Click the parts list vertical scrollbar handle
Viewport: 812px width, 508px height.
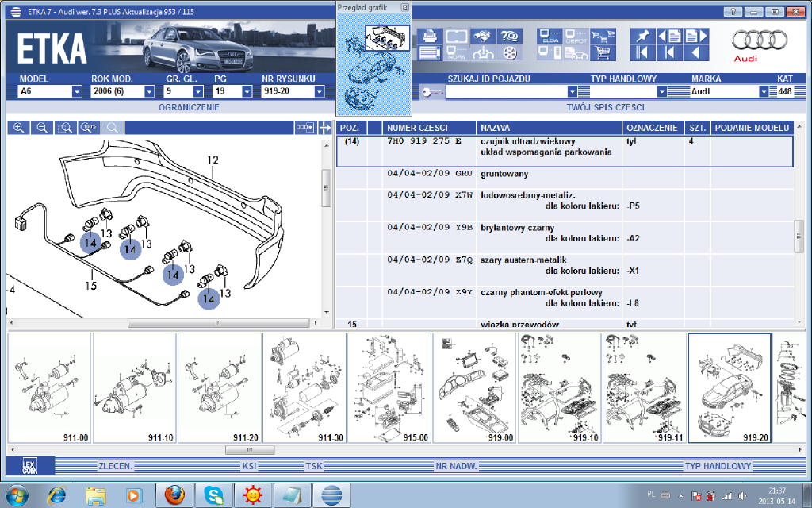click(x=799, y=237)
